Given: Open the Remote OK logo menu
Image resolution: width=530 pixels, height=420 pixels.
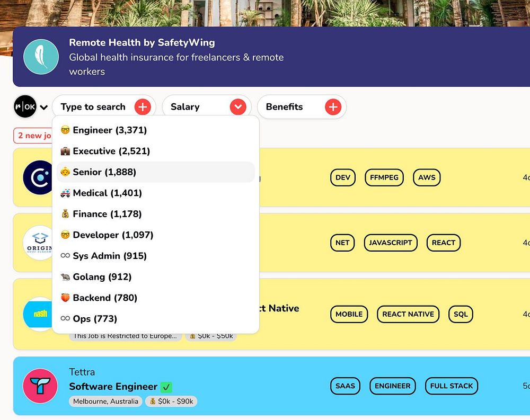Looking at the screenshot, I should [25, 106].
